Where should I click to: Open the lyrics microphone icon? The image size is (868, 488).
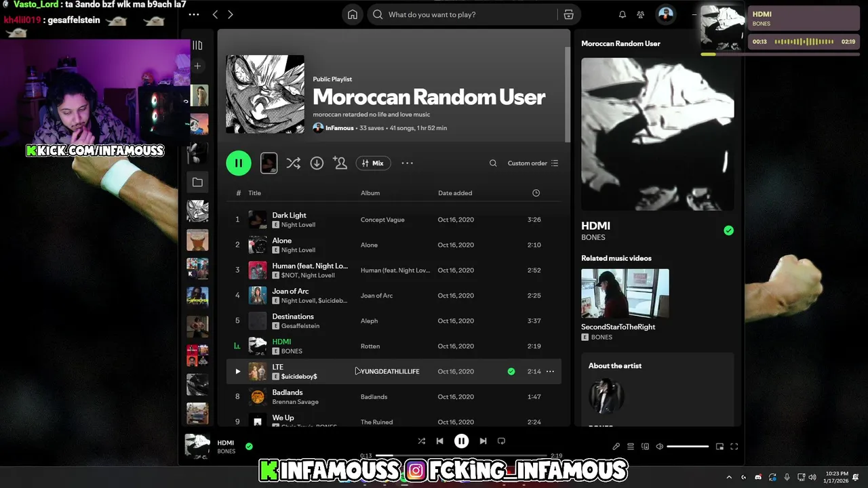616,447
